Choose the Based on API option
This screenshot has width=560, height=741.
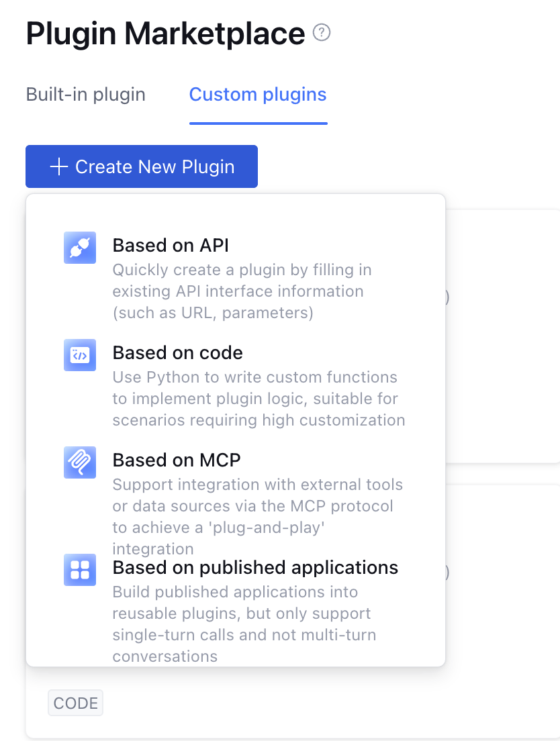[171, 246]
